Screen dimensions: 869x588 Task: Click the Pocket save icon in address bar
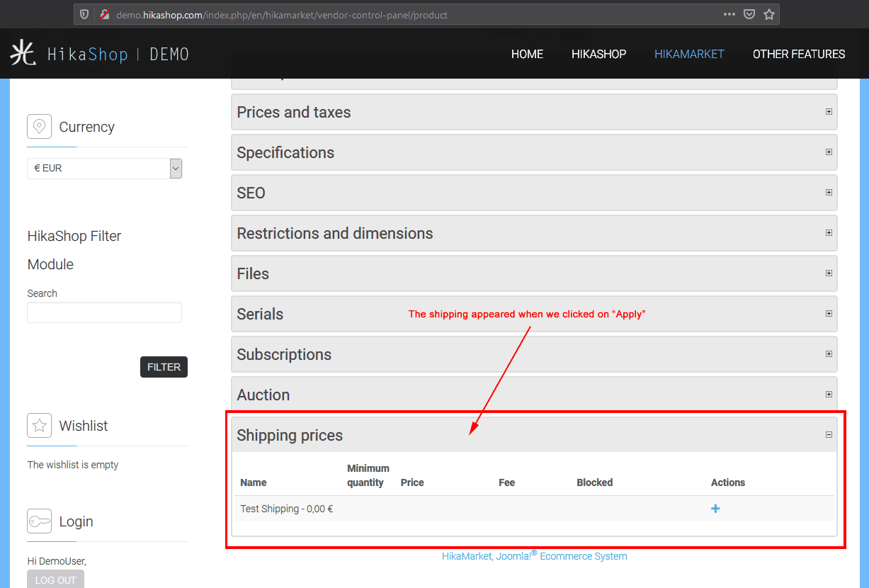click(x=749, y=14)
